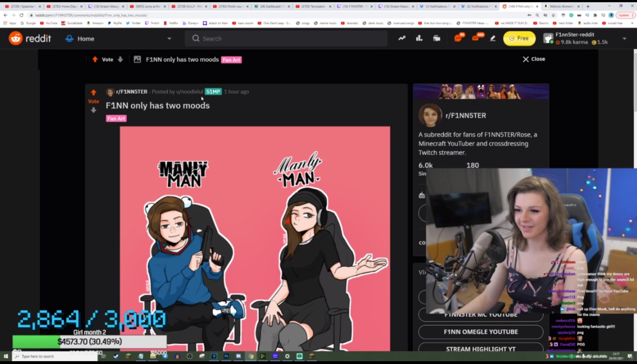Image resolution: width=637 pixels, height=364 pixels.
Task: Open the F1NN OMEGLE YOUTUBE link
Action: pyautogui.click(x=481, y=332)
